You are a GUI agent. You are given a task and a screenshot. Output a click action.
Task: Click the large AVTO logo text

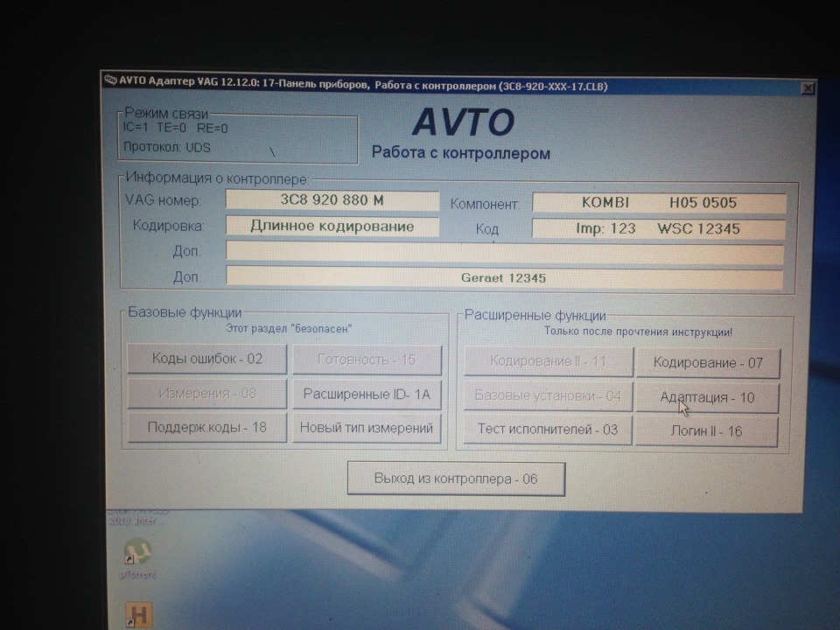(464, 122)
